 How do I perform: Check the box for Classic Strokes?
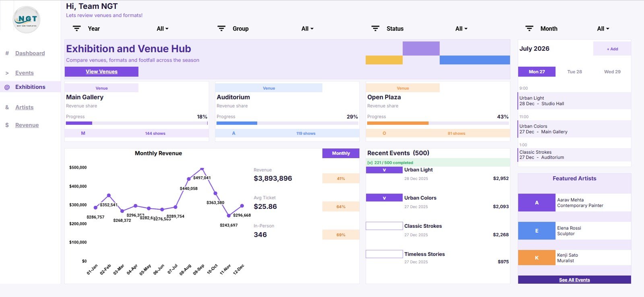point(384,226)
